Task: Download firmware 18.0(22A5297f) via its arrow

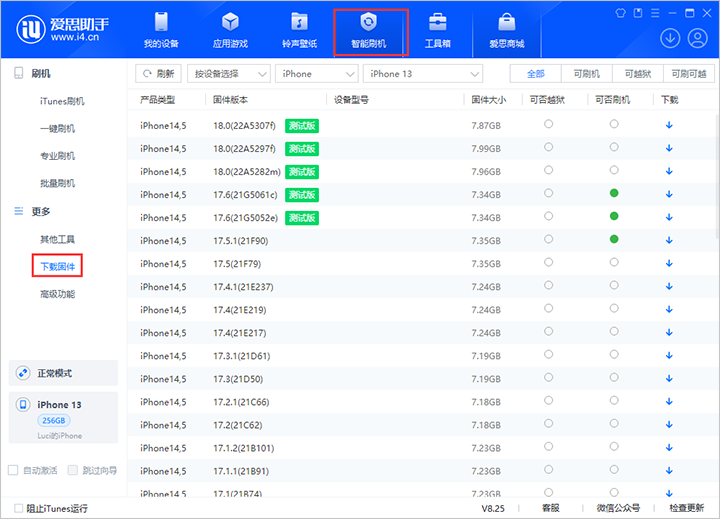Action: coord(669,148)
